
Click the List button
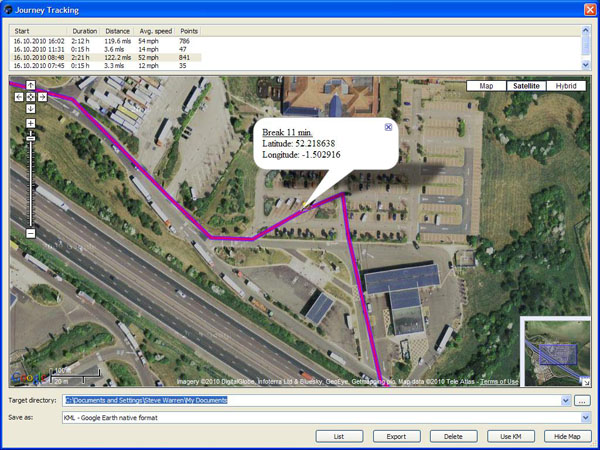click(339, 436)
